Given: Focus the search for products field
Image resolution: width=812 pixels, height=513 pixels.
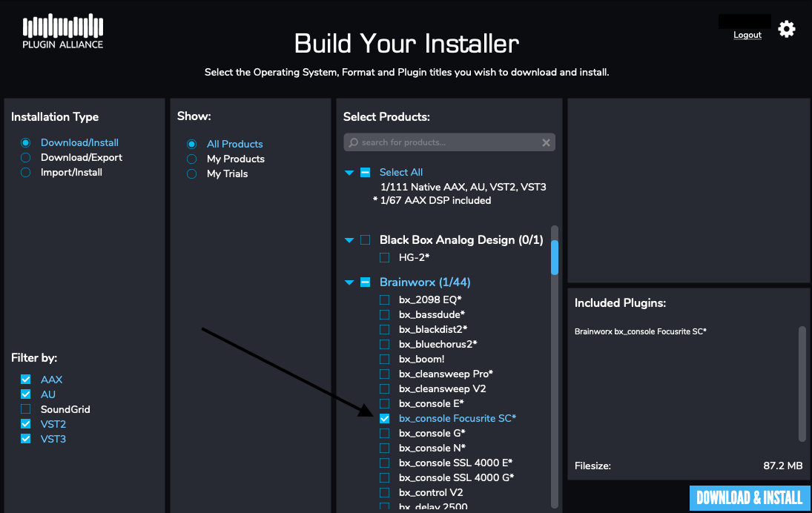Looking at the screenshot, I should click(x=449, y=142).
